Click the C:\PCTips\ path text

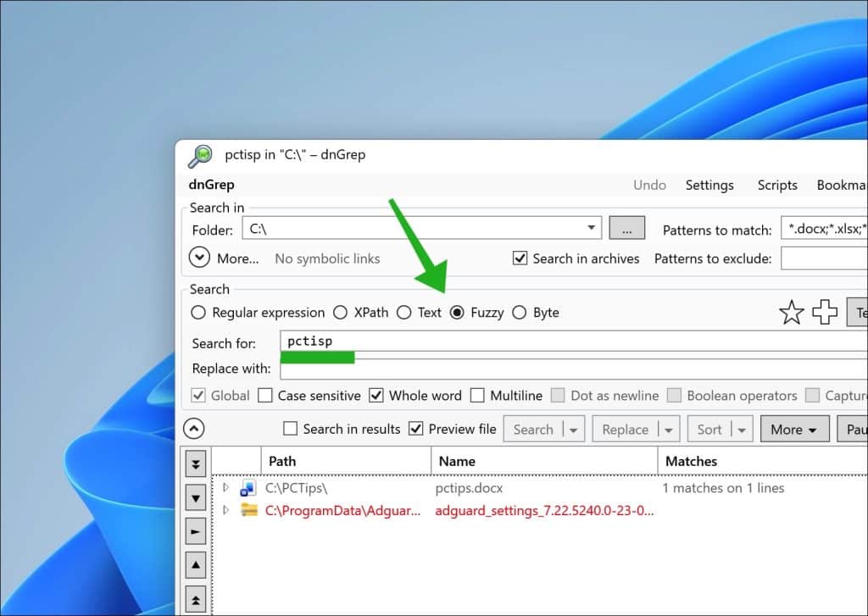click(x=296, y=488)
